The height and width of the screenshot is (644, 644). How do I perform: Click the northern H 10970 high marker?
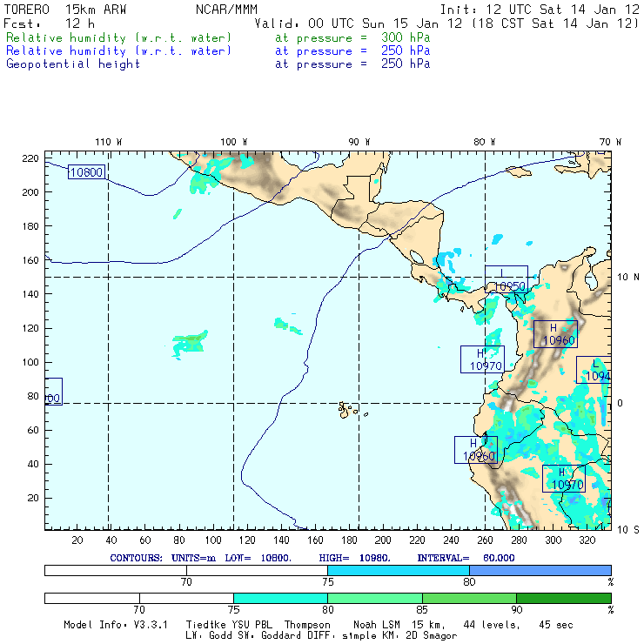pos(482,359)
